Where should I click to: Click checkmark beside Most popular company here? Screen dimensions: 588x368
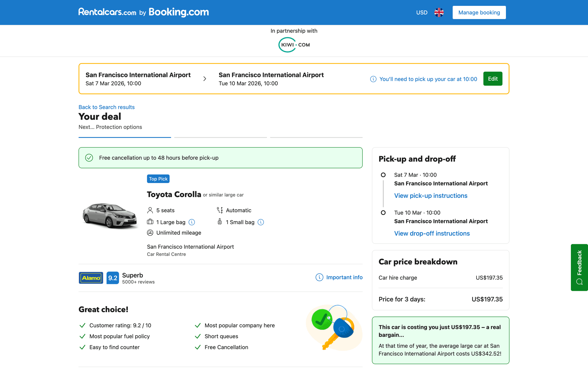[x=198, y=325]
